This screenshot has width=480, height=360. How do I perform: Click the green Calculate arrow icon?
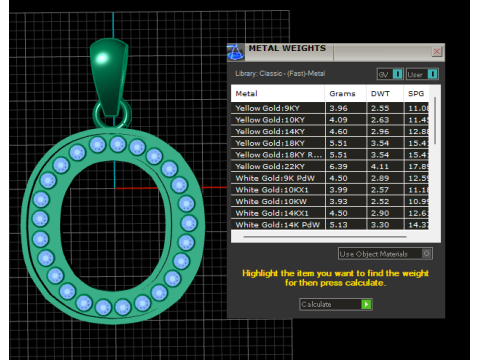point(366,304)
